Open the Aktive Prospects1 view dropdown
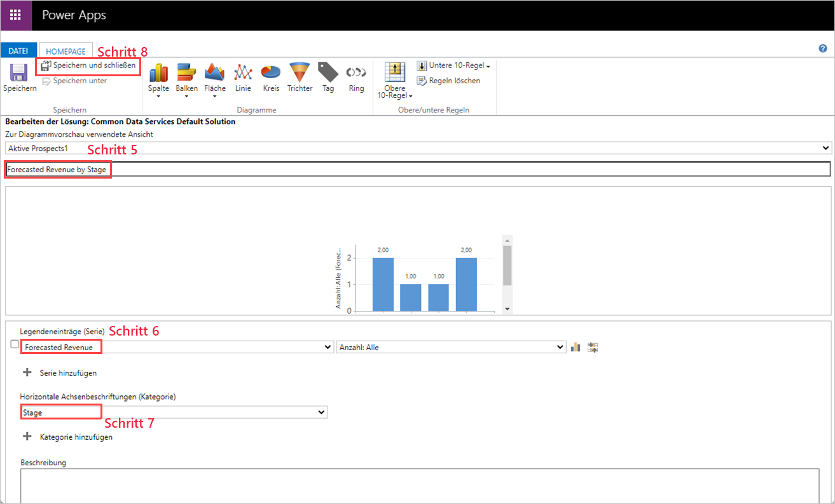835x504 pixels. [x=825, y=147]
